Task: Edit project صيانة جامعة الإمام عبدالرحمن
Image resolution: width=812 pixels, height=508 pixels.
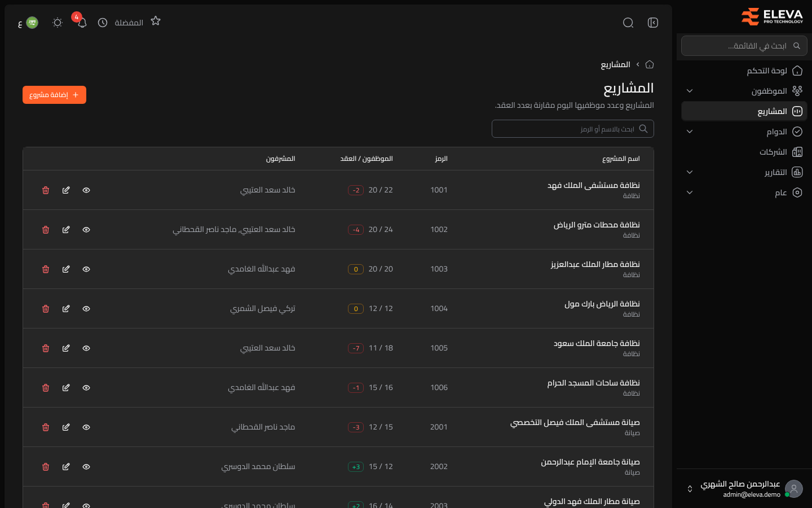Action: tap(66, 467)
